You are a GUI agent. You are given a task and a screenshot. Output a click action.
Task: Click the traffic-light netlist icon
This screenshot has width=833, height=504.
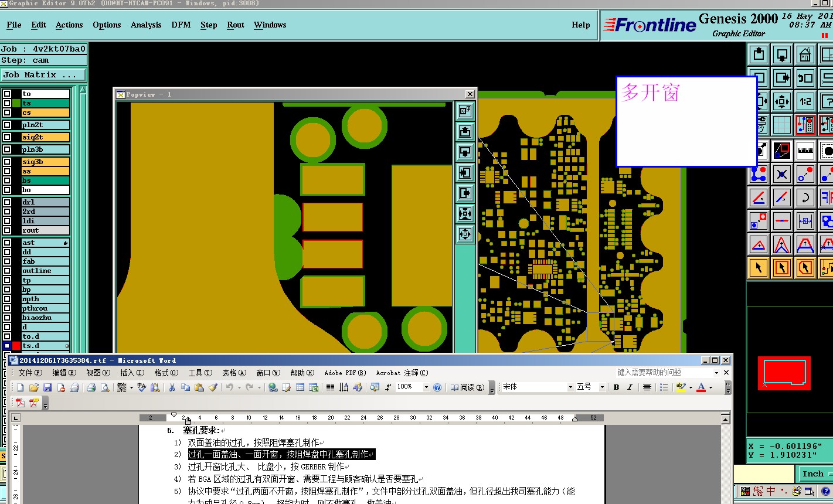tap(805, 125)
